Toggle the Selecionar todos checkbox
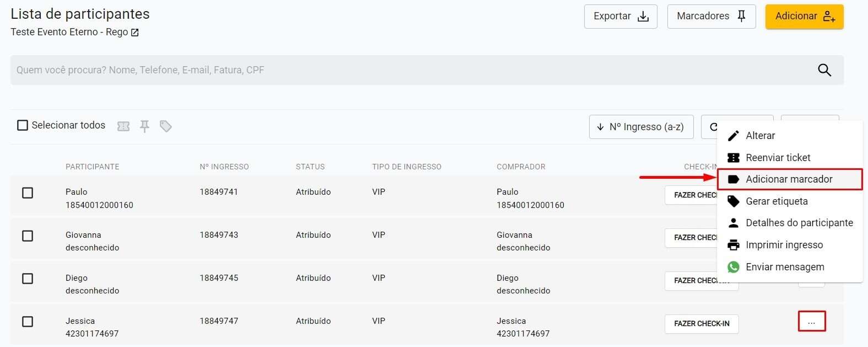The height and width of the screenshot is (347, 868). (23, 125)
